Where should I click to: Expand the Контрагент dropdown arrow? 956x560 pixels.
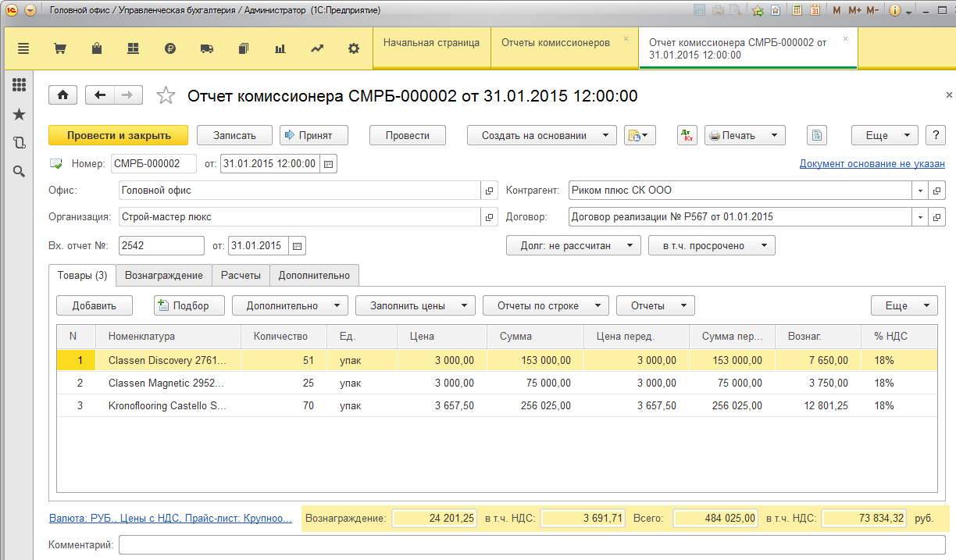(x=921, y=191)
